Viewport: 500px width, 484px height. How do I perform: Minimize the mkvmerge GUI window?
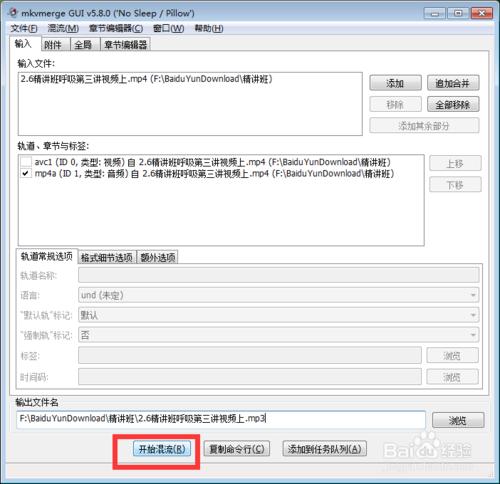435,13
